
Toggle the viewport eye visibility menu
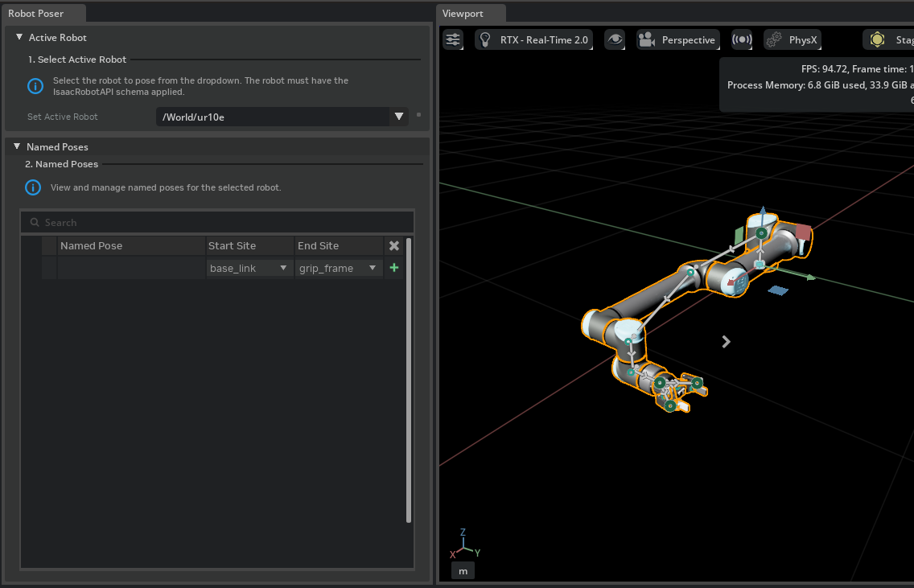[x=615, y=39]
